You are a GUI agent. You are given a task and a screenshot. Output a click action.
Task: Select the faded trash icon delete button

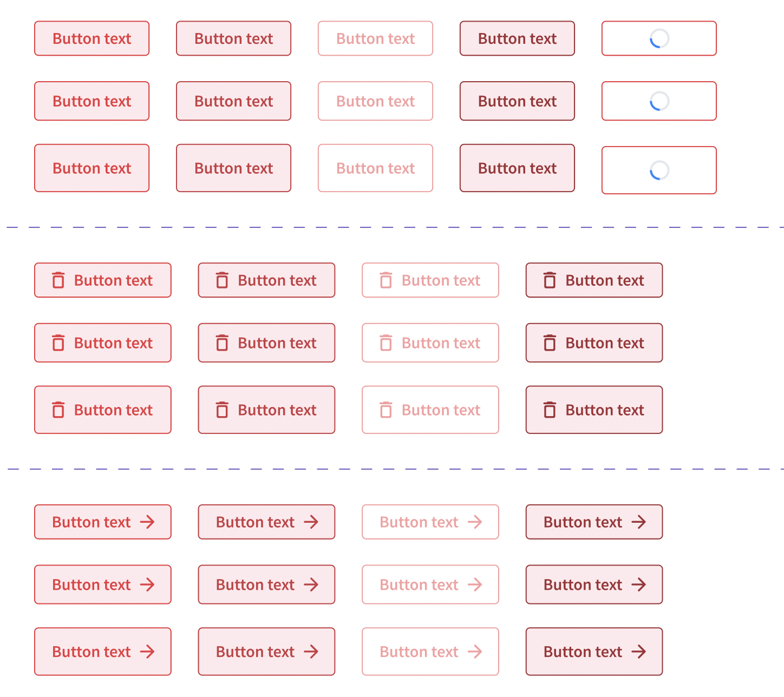point(430,280)
